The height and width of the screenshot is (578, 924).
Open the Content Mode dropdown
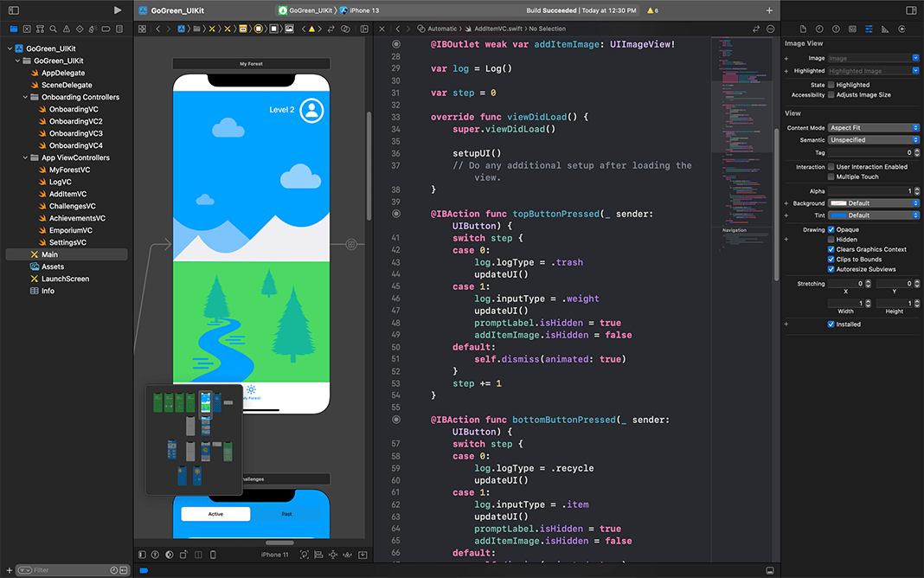click(874, 127)
